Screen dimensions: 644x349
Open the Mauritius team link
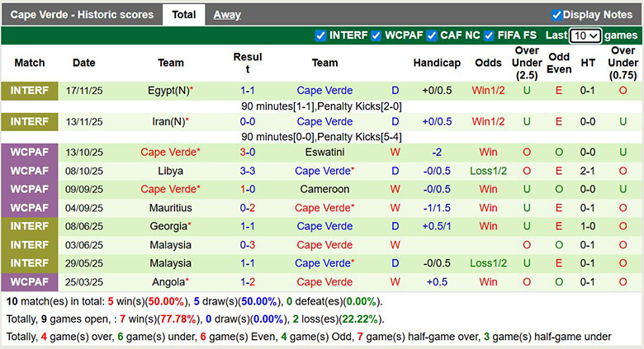(171, 208)
